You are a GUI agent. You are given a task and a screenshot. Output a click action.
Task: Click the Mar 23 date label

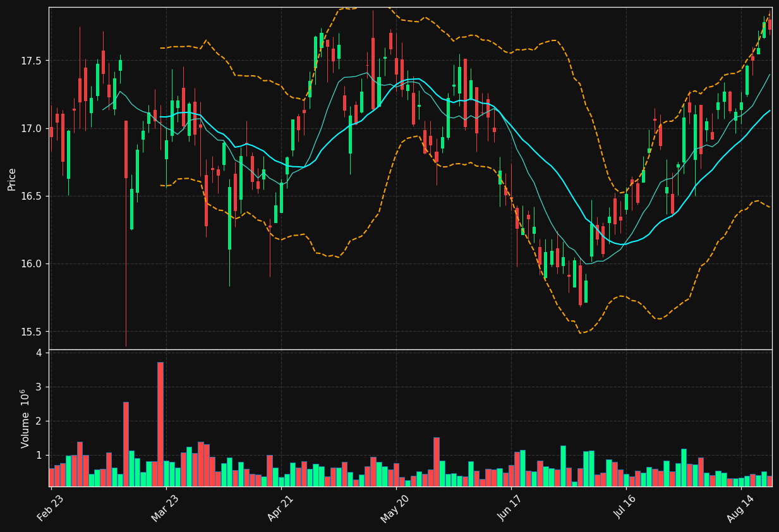[x=165, y=508]
